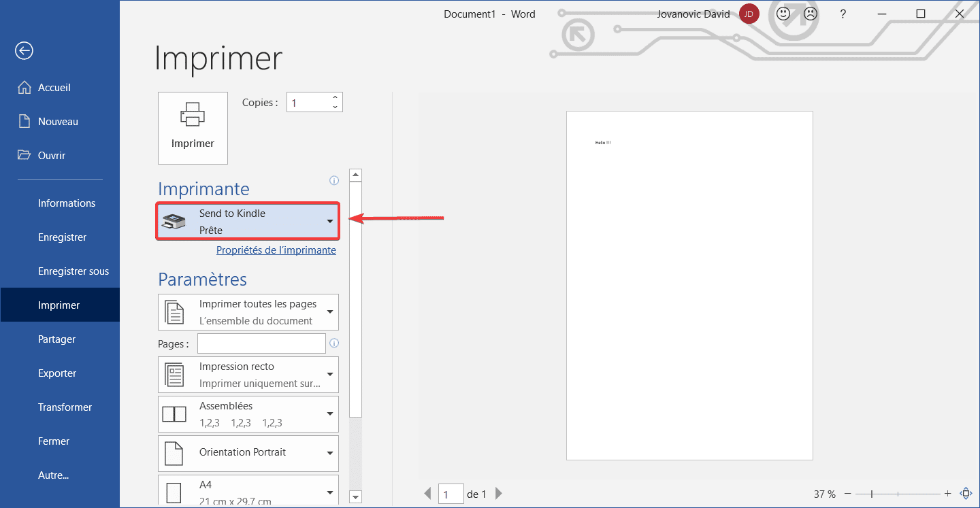Send positive feedback with the smiley icon

[783, 14]
